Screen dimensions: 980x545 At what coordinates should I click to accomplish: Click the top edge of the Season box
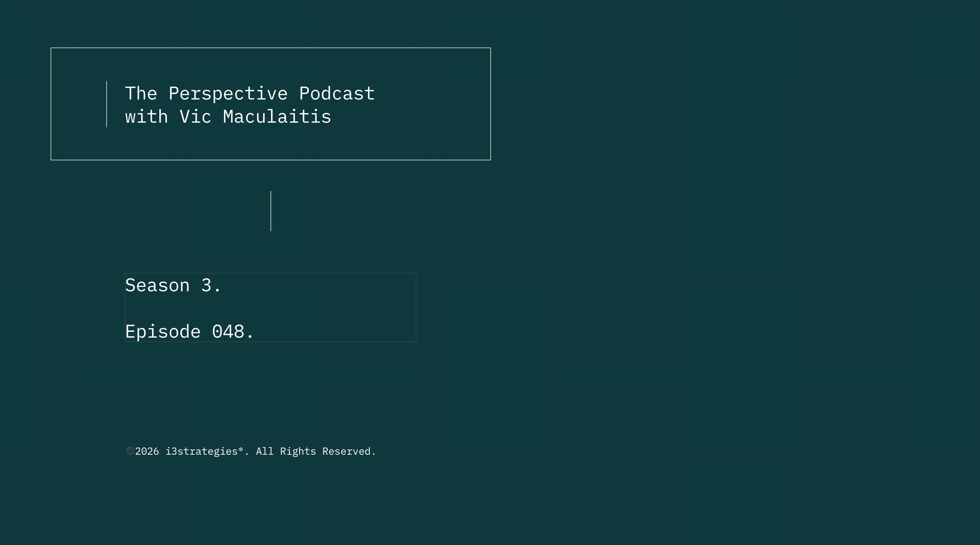271,273
